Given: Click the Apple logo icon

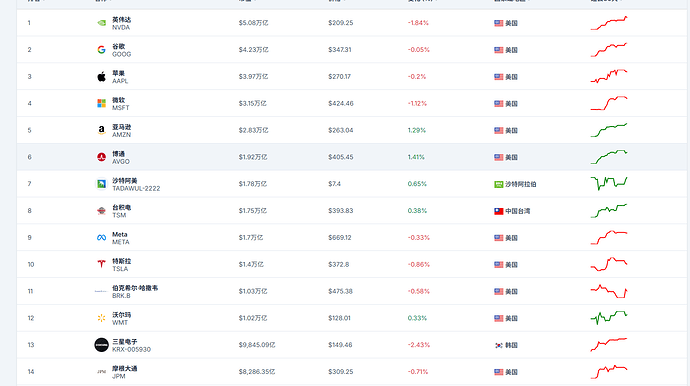Looking at the screenshot, I should coord(101,77).
